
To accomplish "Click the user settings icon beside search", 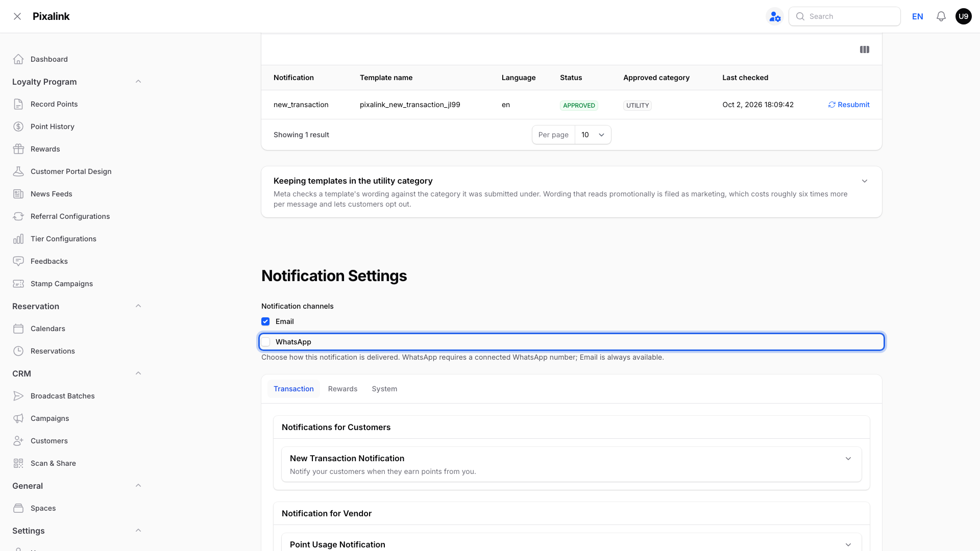I will 775,16.
